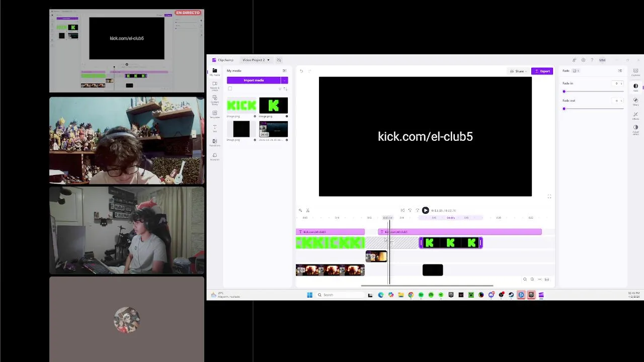Screen dimensions: 644x362
Task: Select the screen recording video thumbnail
Action: 273,129
